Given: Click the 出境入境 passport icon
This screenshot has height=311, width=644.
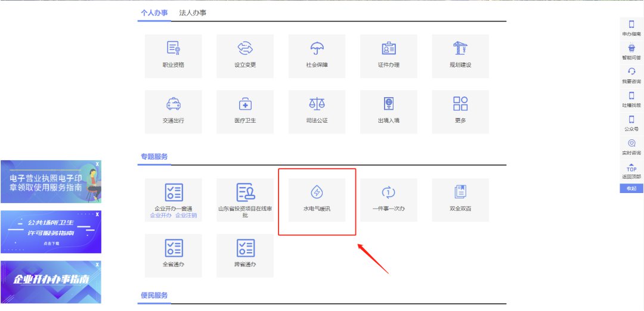Looking at the screenshot, I should point(388,104).
